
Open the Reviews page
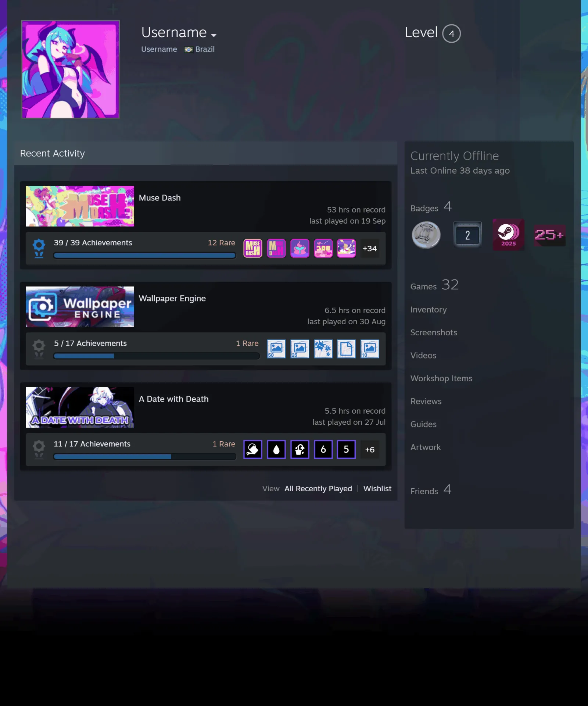[x=426, y=402]
